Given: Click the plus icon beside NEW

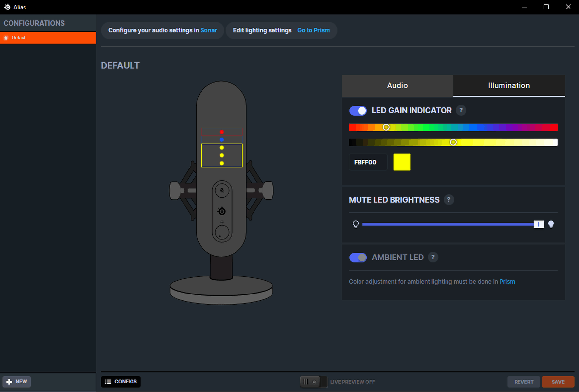Looking at the screenshot, I should coord(9,382).
